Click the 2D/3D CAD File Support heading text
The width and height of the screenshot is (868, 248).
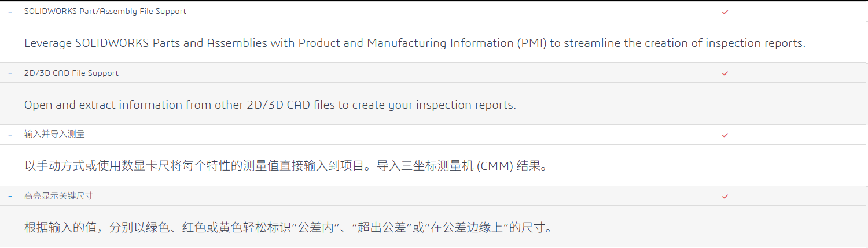[x=71, y=73]
